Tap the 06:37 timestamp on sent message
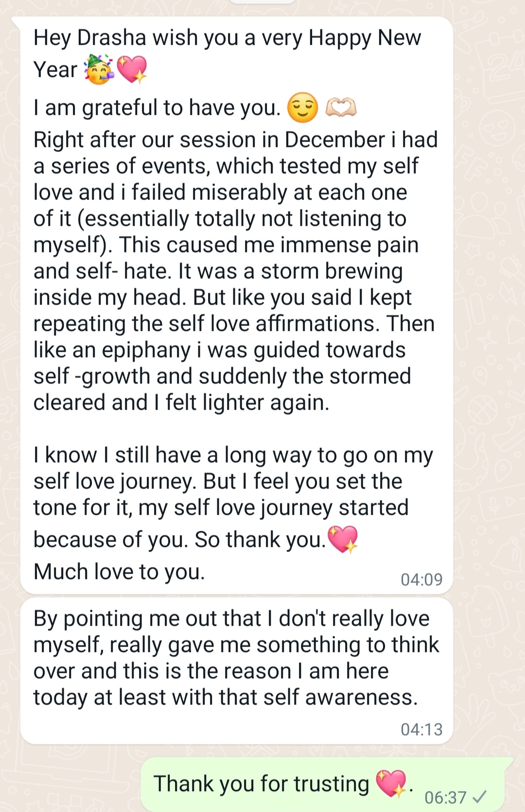This screenshot has width=525, height=812. pos(445,797)
